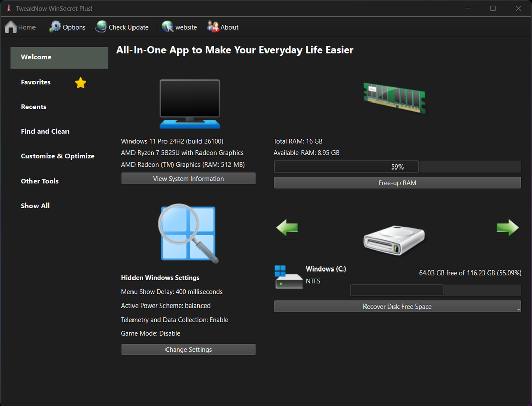Click the large hard disk drive icon

[x=394, y=240]
